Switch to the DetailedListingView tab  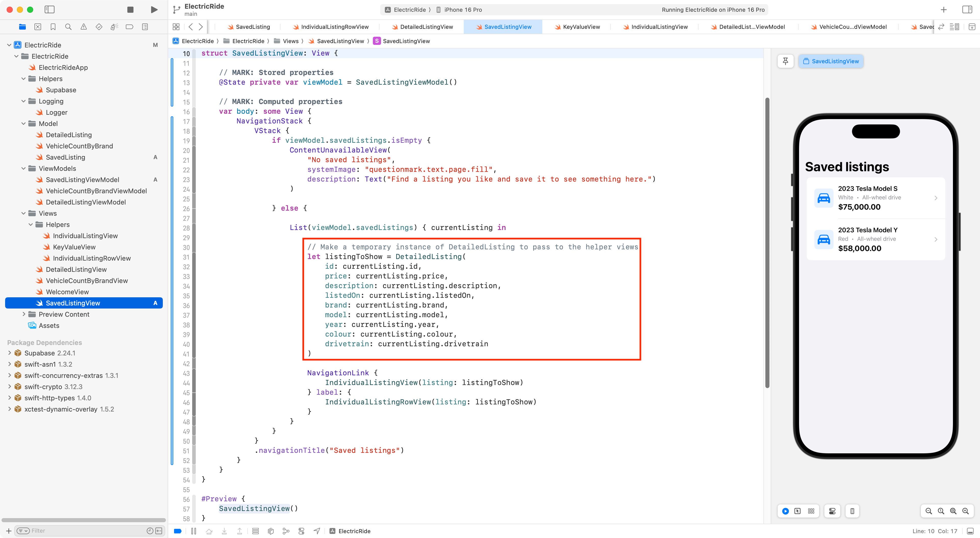(426, 27)
